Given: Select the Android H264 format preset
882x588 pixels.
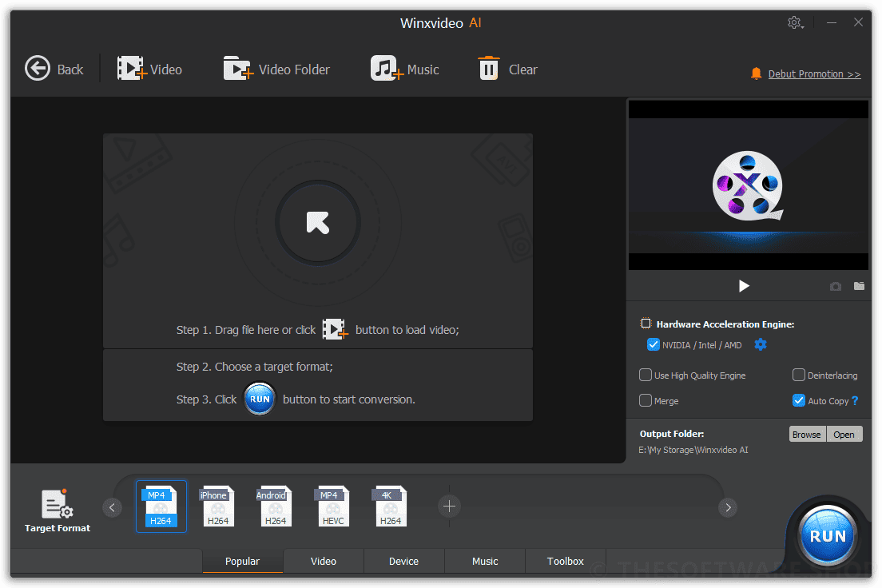Looking at the screenshot, I should (275, 507).
